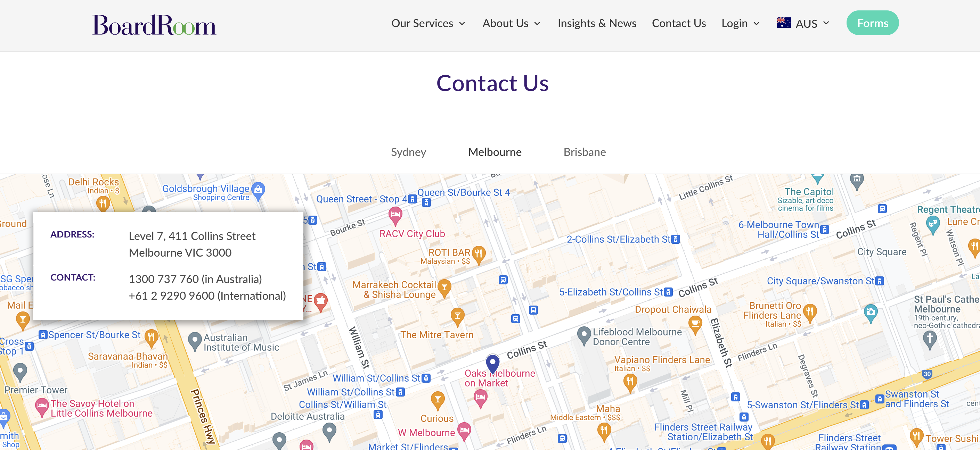This screenshot has height=450, width=980.
Task: Click the Oaks Melbourne on Market hotel pin
Action: click(x=481, y=399)
